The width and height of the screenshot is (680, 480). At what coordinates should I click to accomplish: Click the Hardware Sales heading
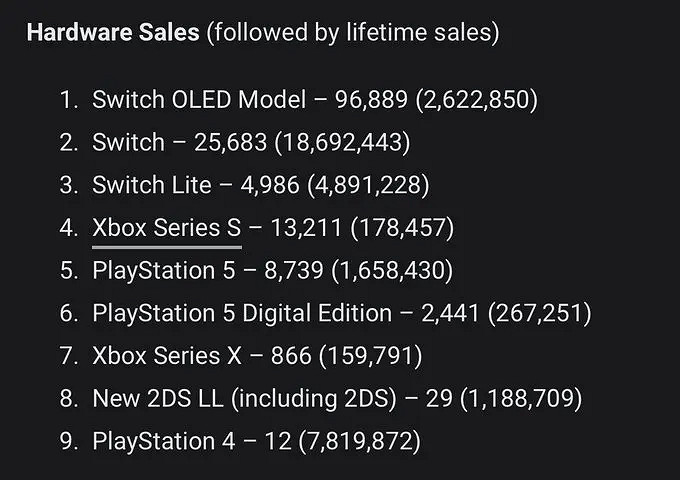(113, 32)
